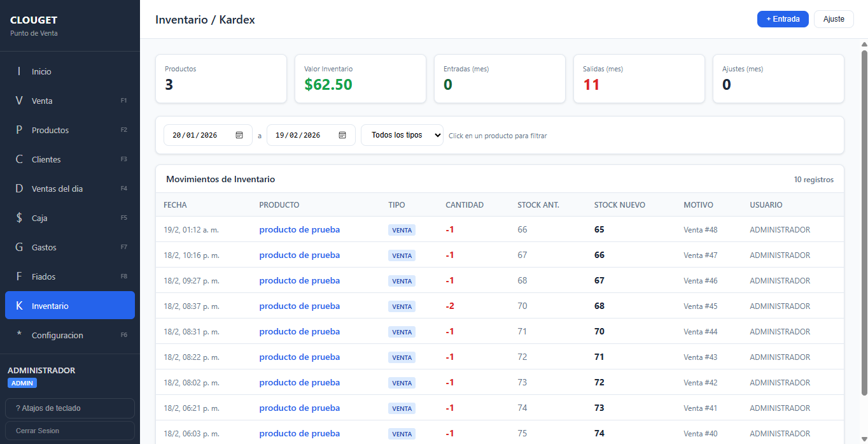Click producto de prueba in Venta #47 row
Image resolution: width=868 pixels, height=444 pixels.
coord(299,255)
